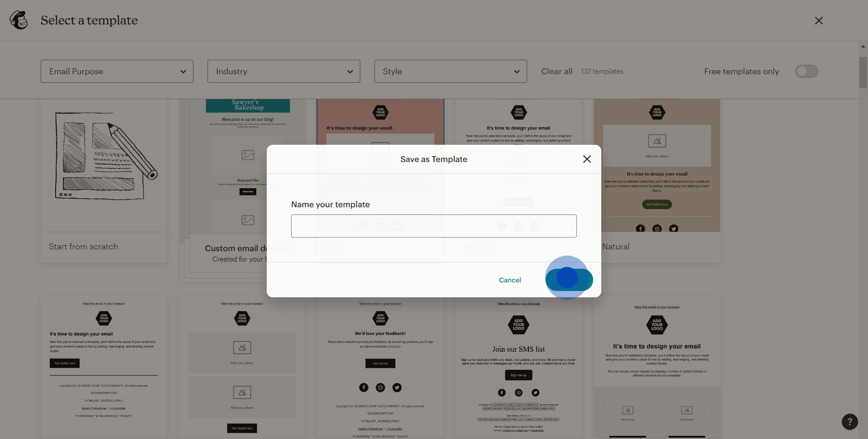The image size is (868, 439).
Task: Click the hexagon logo placeholder in Natural template
Action: pyautogui.click(x=657, y=112)
